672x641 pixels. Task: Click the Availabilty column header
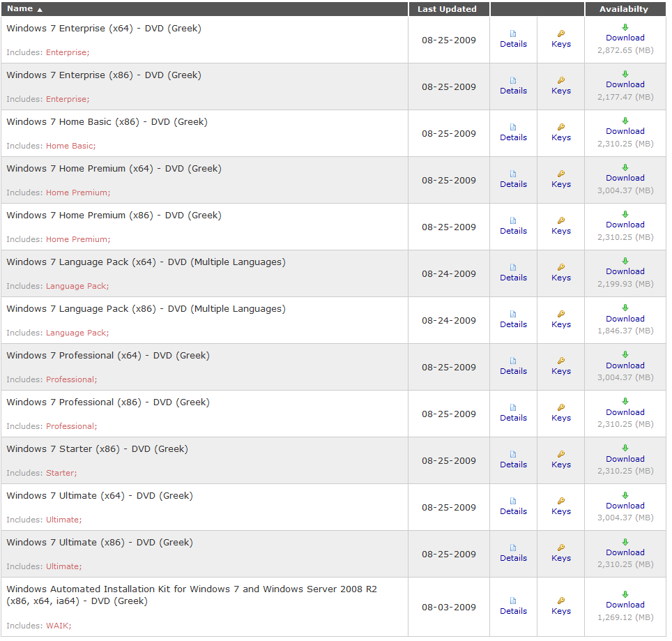(624, 9)
